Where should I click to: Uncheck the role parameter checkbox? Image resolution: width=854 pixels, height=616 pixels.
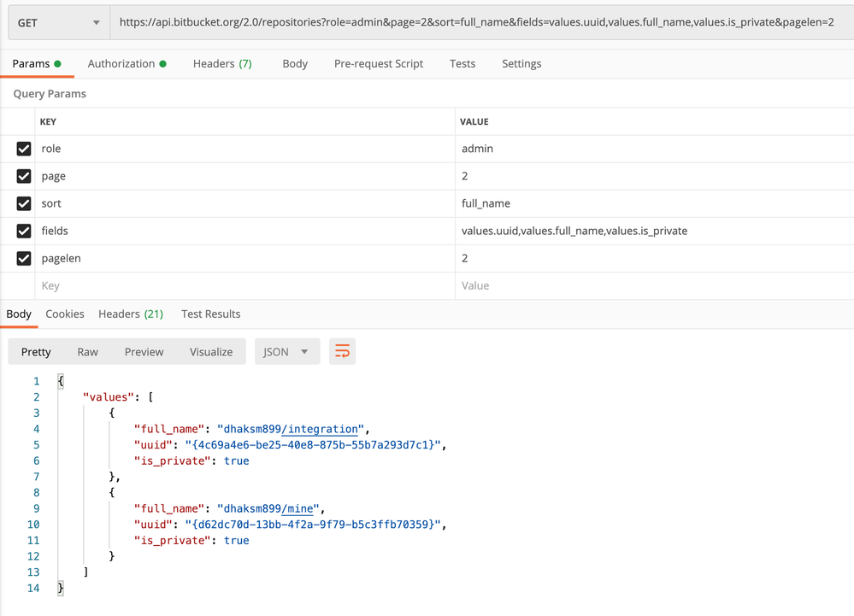24,149
